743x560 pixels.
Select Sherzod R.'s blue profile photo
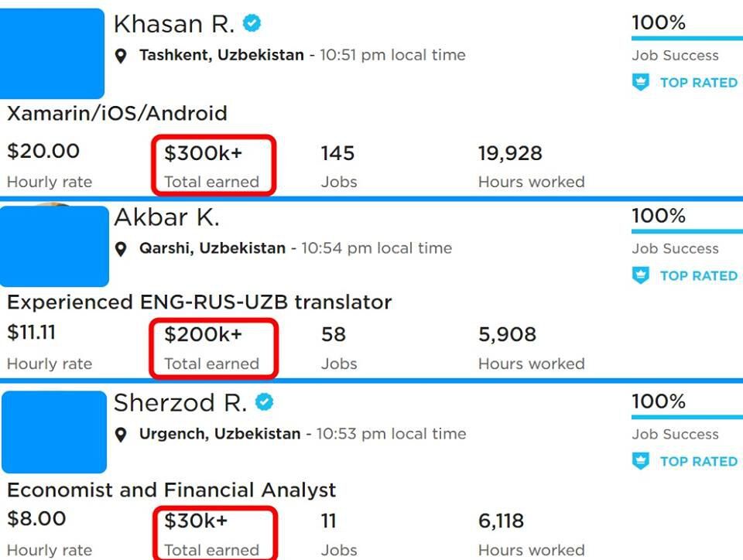[54, 432]
